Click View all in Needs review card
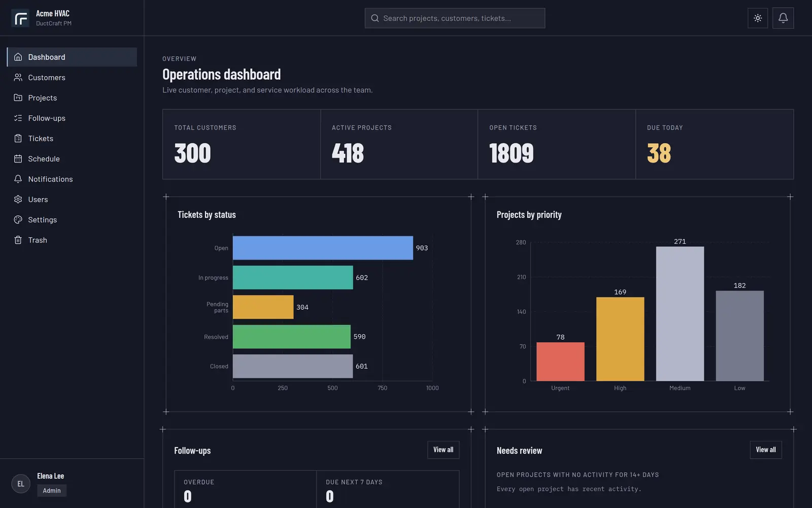The height and width of the screenshot is (508, 812). [766, 450]
